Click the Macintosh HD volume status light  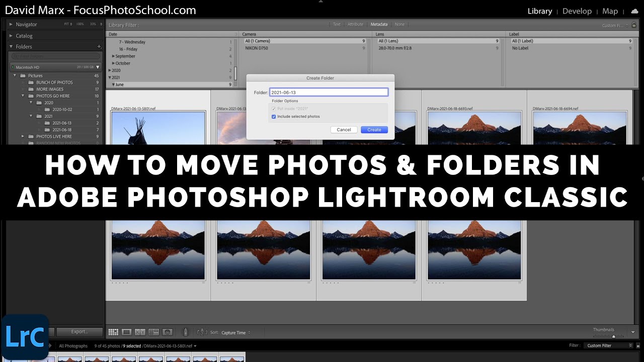13,67
